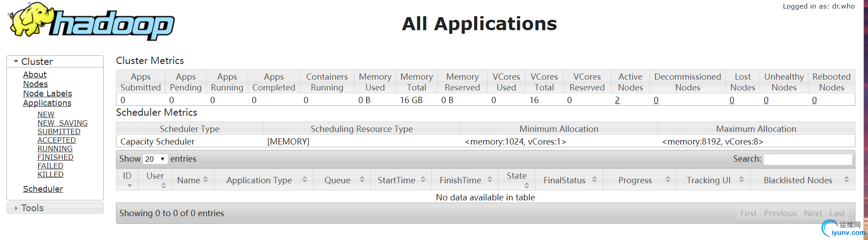Image resolution: width=868 pixels, height=240 pixels.
Task: Click the Active Nodes count 2
Action: [x=617, y=100]
